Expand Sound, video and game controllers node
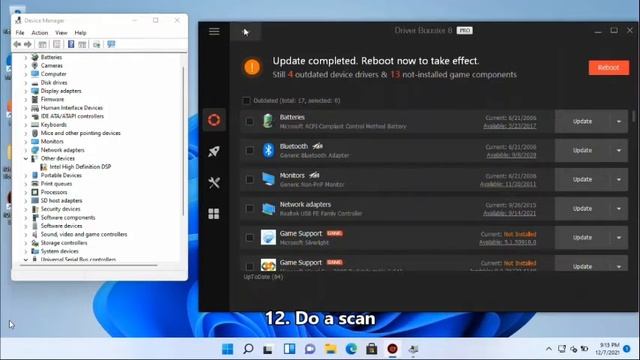This screenshot has height=360, width=640. (x=26, y=234)
